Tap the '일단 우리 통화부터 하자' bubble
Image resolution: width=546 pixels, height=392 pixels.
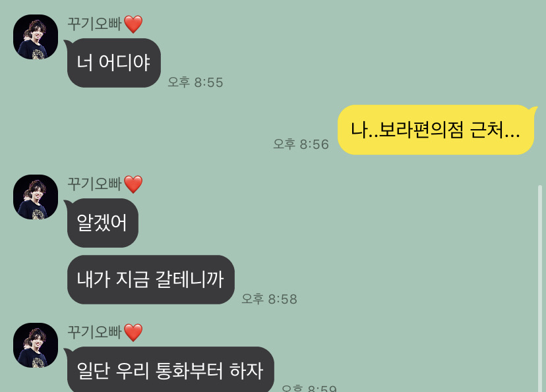click(170, 370)
